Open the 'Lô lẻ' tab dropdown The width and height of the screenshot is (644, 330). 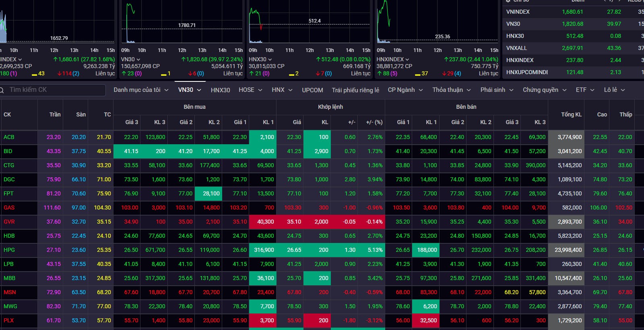tap(615, 90)
